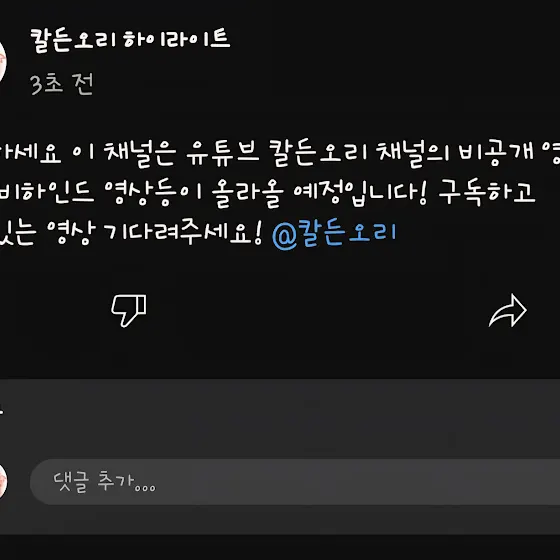Click the 예정입니다! text in the post
This screenshot has width=560, height=560.
[360, 193]
